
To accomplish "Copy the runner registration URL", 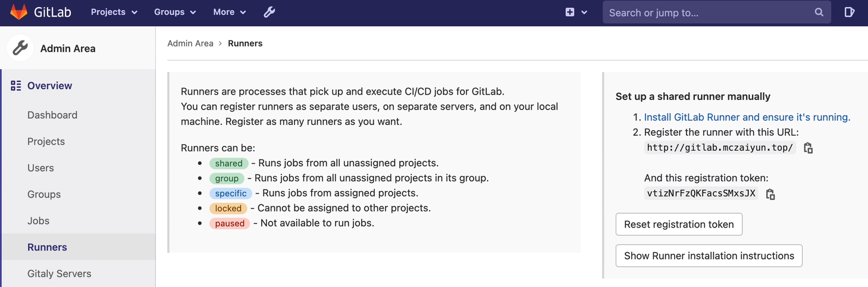I will click(x=808, y=148).
